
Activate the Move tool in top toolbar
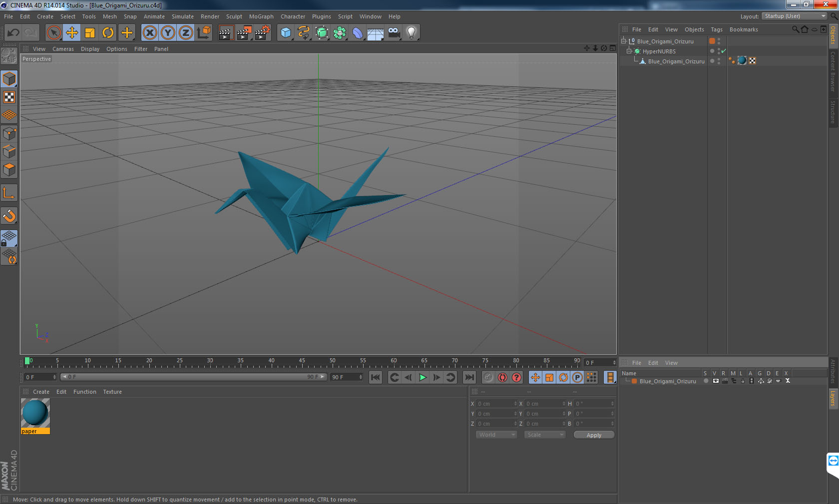[72, 33]
